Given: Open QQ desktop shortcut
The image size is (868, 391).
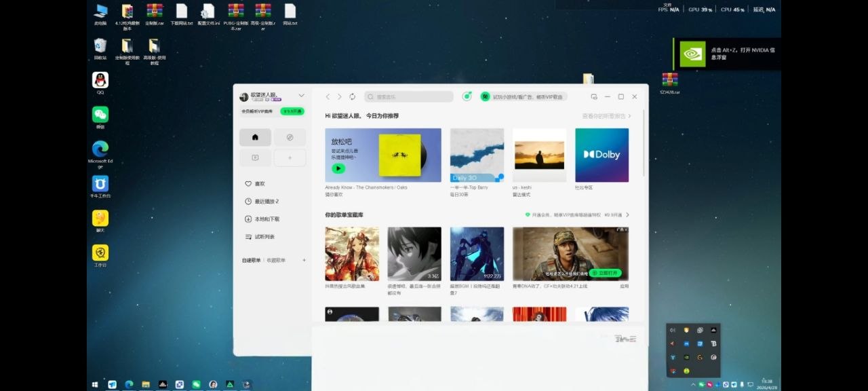Looking at the screenshot, I should coord(100,83).
